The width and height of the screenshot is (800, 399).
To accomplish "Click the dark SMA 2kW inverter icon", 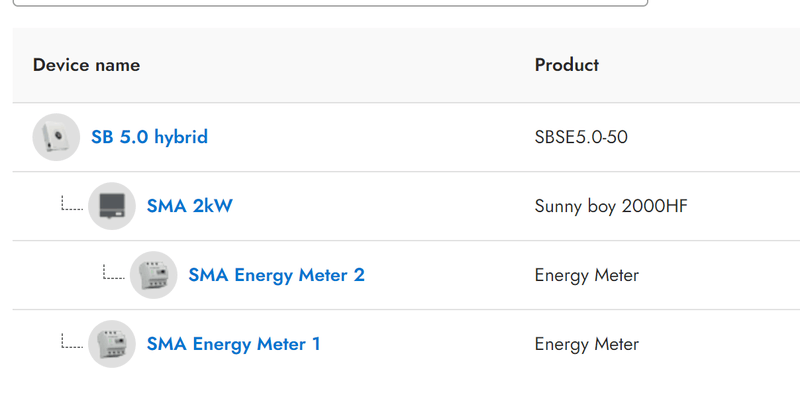I will 112,206.
